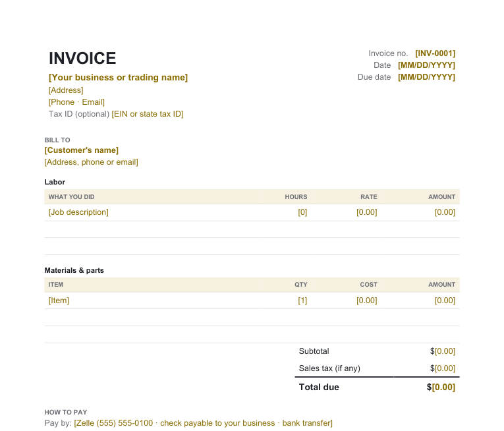Click the Labor section heading
This screenshot has width=504, height=431.
click(x=55, y=182)
